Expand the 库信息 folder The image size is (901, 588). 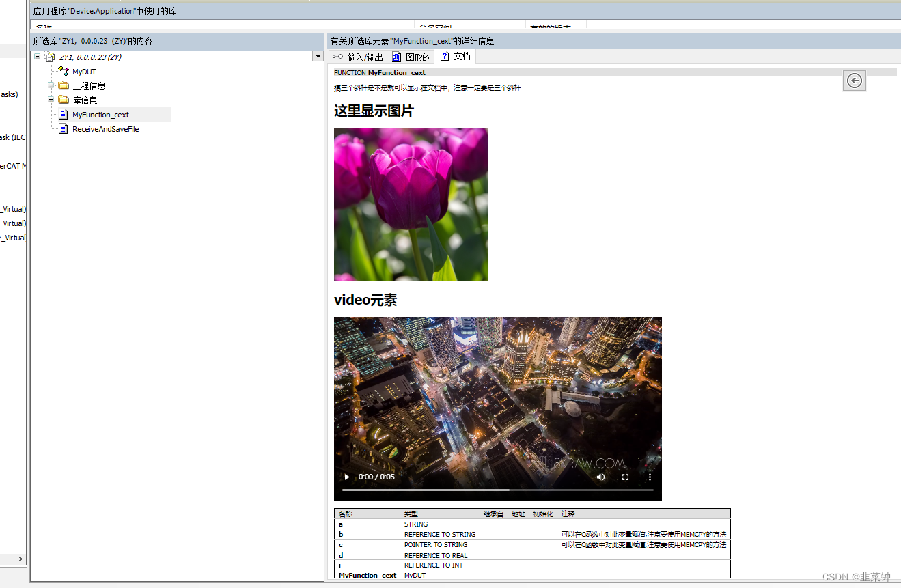[x=51, y=100]
